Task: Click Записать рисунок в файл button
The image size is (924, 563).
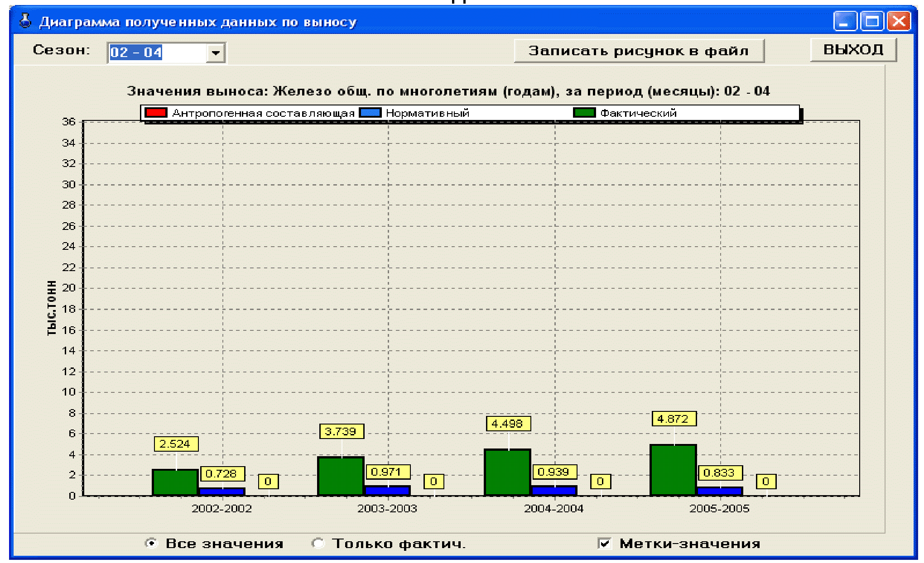Action: [x=639, y=51]
